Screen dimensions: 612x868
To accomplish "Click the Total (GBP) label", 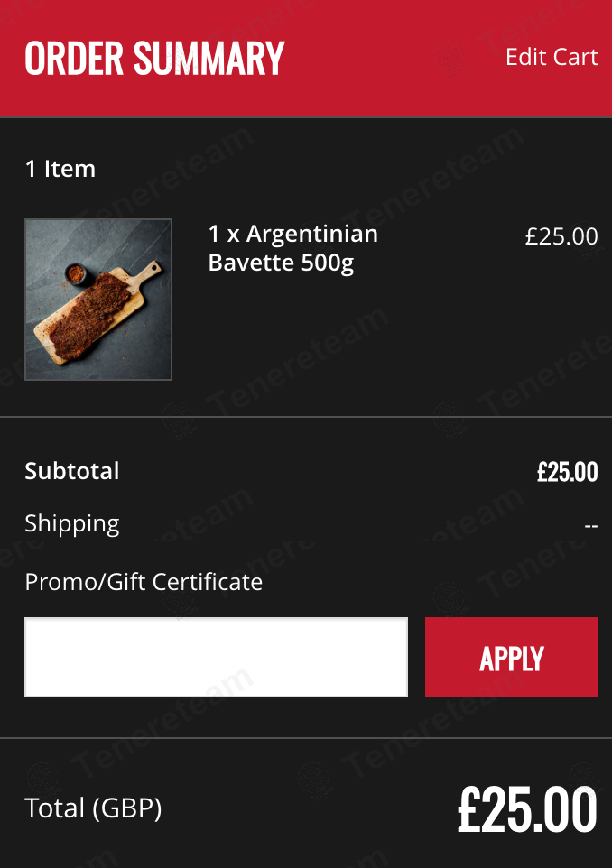I will point(93,808).
